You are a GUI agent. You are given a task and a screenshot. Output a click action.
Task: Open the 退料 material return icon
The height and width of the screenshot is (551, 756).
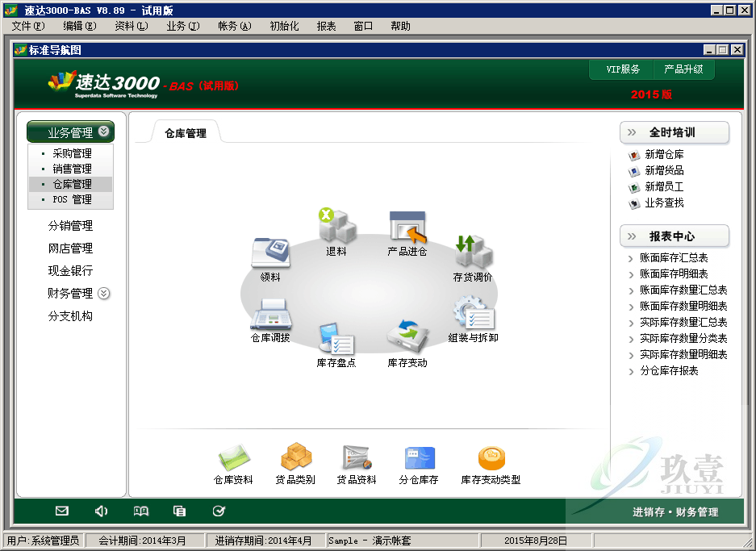(337, 225)
